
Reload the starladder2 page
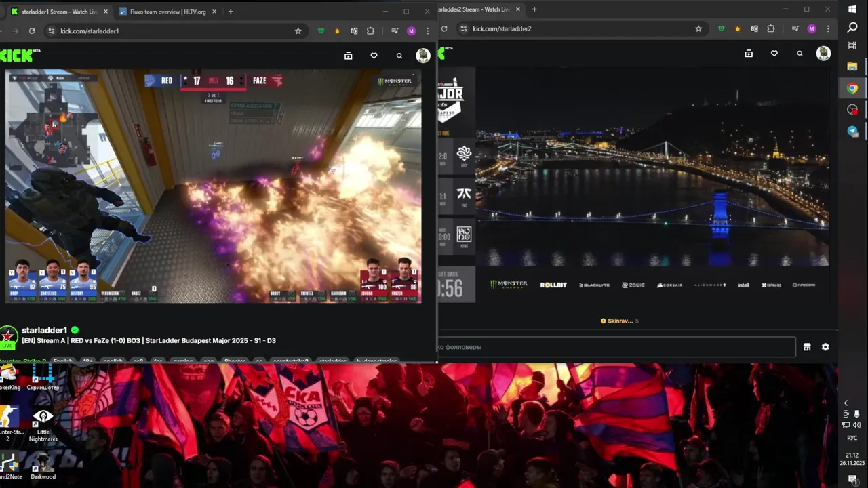click(x=444, y=28)
